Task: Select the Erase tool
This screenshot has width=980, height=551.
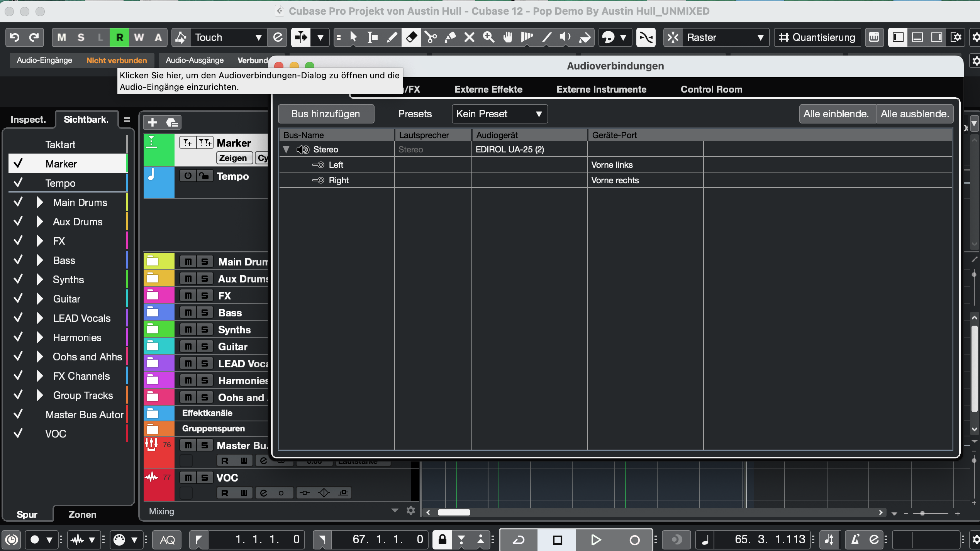Action: pyautogui.click(x=411, y=37)
